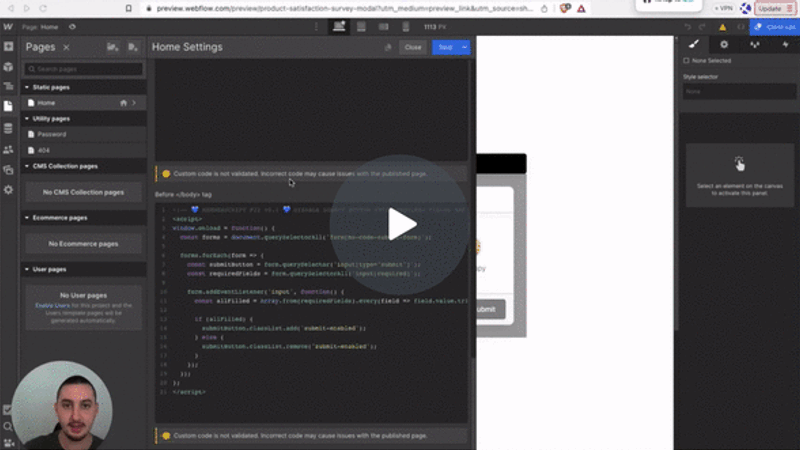Switch to the Style Manager tab
The width and height of the screenshot is (800, 450).
(755, 44)
